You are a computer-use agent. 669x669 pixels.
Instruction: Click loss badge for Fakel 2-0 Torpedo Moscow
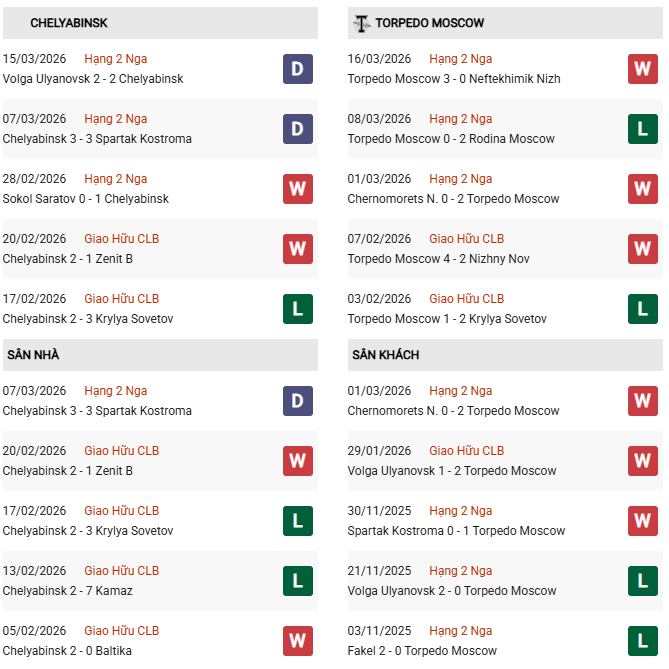tap(643, 641)
